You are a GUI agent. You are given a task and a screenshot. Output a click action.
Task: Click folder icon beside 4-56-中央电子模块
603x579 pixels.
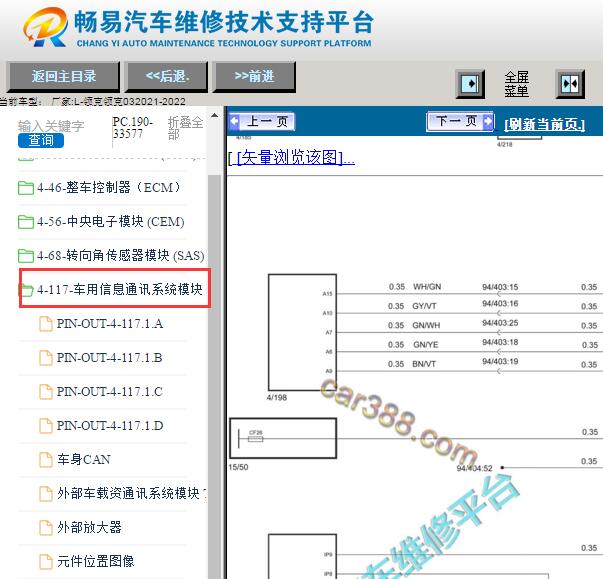tap(26, 221)
